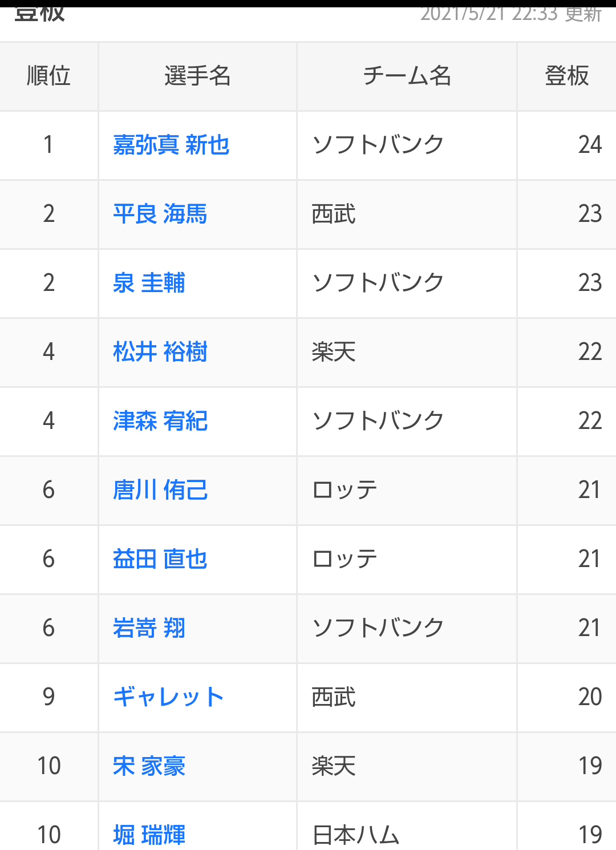Image resolution: width=616 pixels, height=850 pixels.
Task: Click the チーム名 column header
Action: click(x=407, y=76)
